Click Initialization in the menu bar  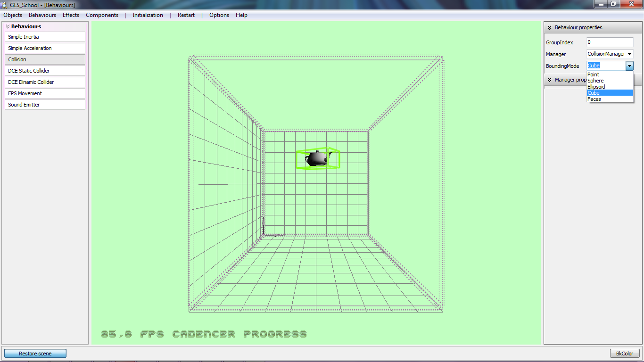[x=148, y=15]
